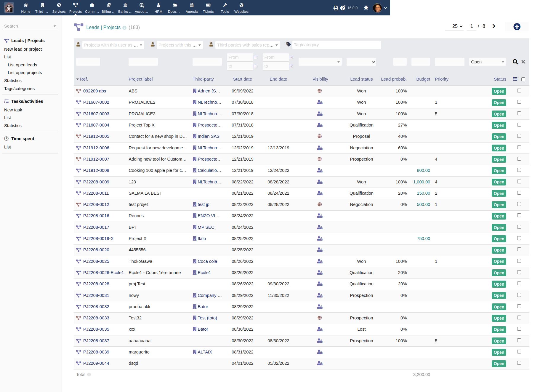The image size is (540, 392).
Task: Click the print icon in top bar
Action: click(335, 8)
